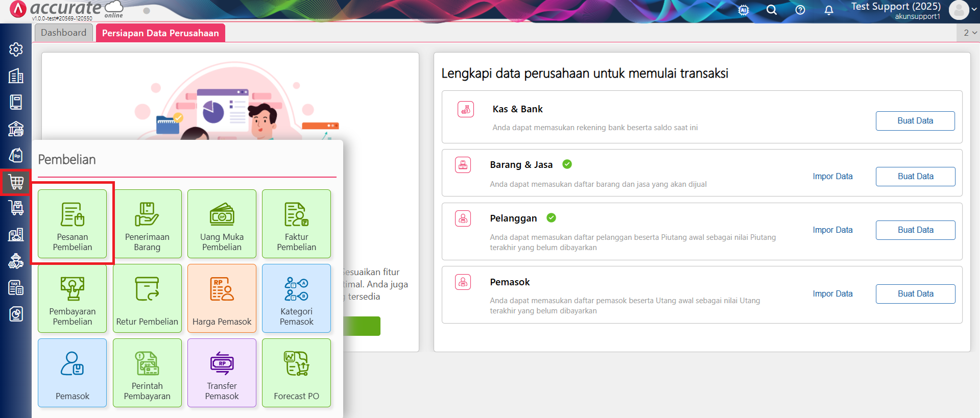Open Penerimaan Barang module
The width and height of the screenshot is (980, 418).
pyautogui.click(x=147, y=224)
